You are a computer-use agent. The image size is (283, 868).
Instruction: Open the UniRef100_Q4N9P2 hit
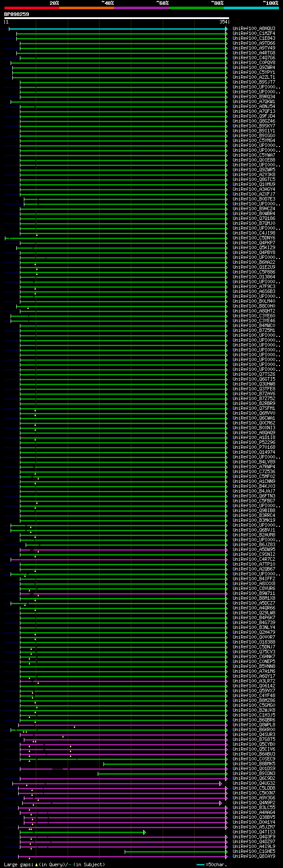254,802
